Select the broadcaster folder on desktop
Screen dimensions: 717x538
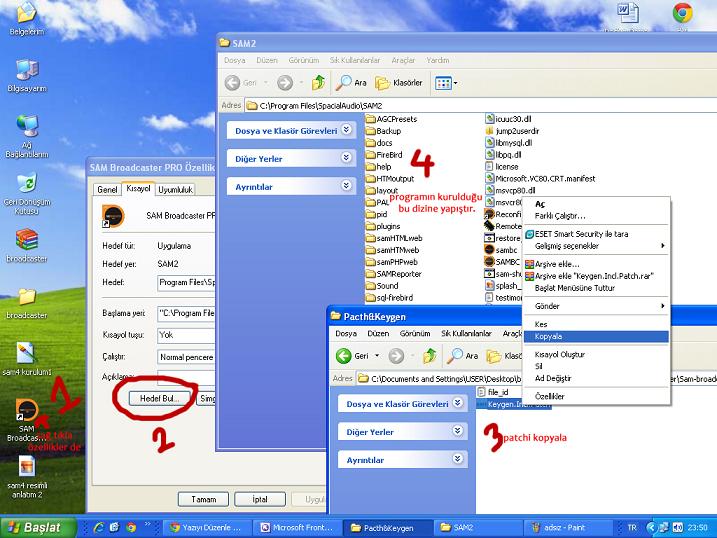[x=27, y=304]
